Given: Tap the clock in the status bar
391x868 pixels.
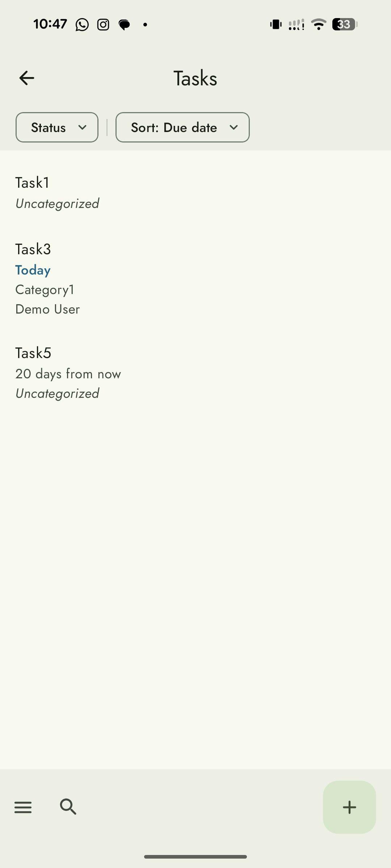Looking at the screenshot, I should [x=51, y=24].
